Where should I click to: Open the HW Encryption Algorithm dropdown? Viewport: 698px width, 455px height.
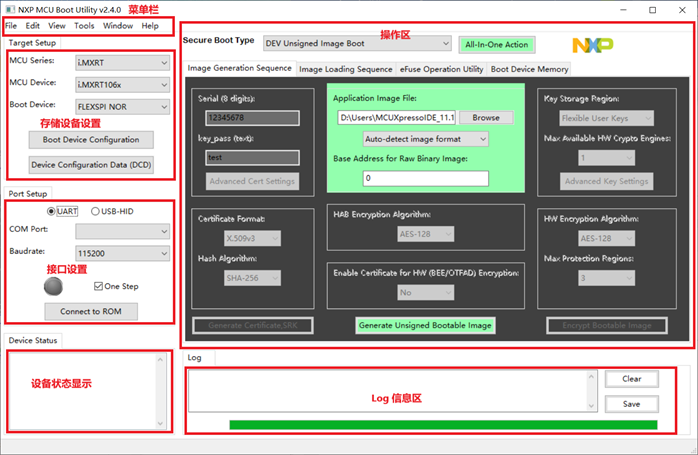(606, 238)
